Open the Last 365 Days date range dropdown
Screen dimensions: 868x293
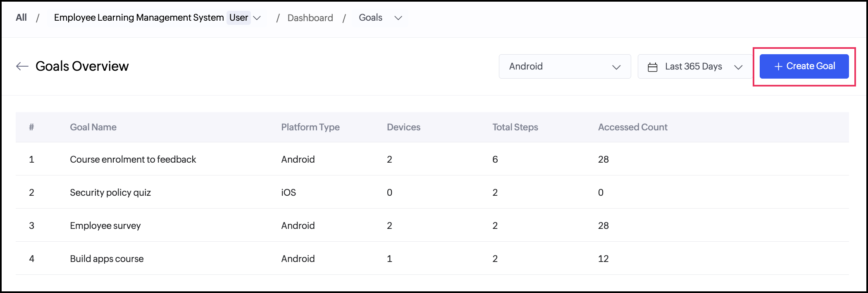pos(695,66)
